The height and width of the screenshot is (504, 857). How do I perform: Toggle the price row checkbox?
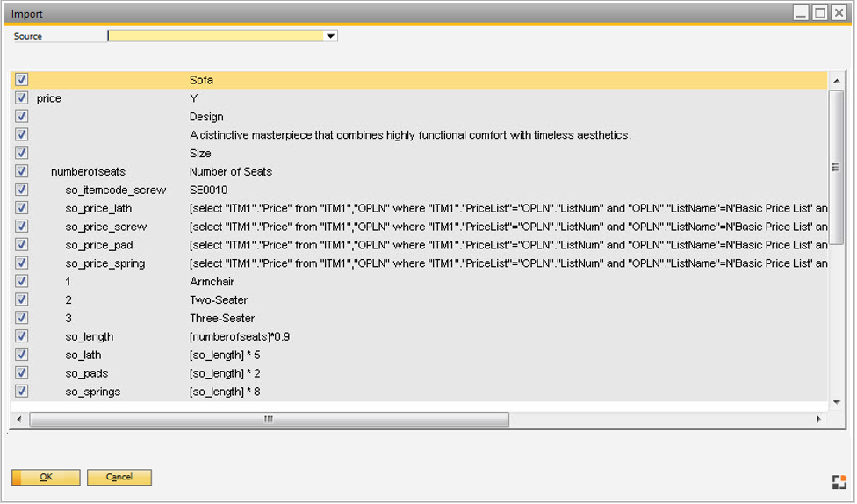click(x=22, y=98)
